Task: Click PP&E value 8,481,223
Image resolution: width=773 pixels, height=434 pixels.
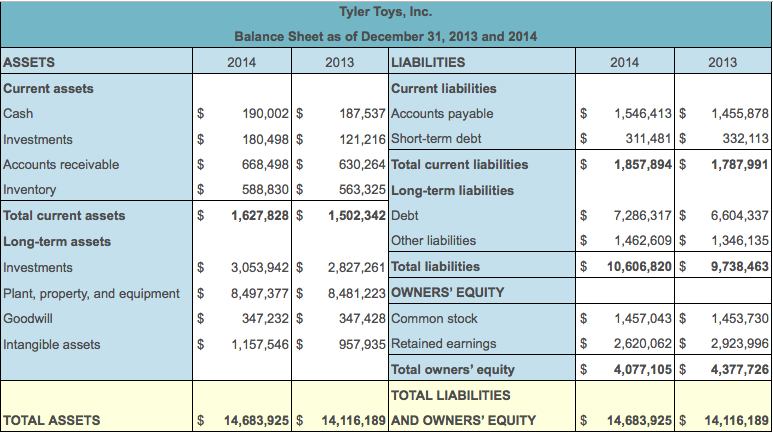Action: tap(357, 294)
